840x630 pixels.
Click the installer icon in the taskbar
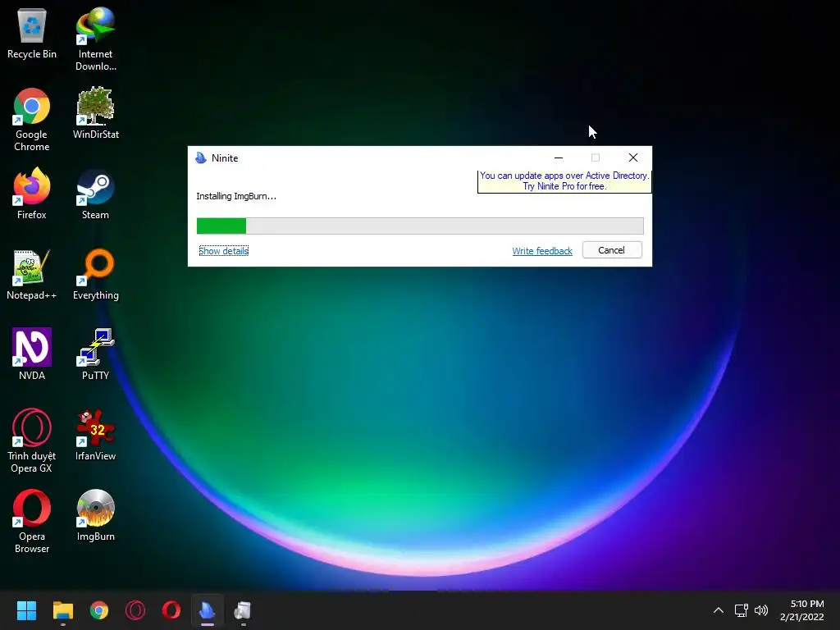[x=243, y=610]
